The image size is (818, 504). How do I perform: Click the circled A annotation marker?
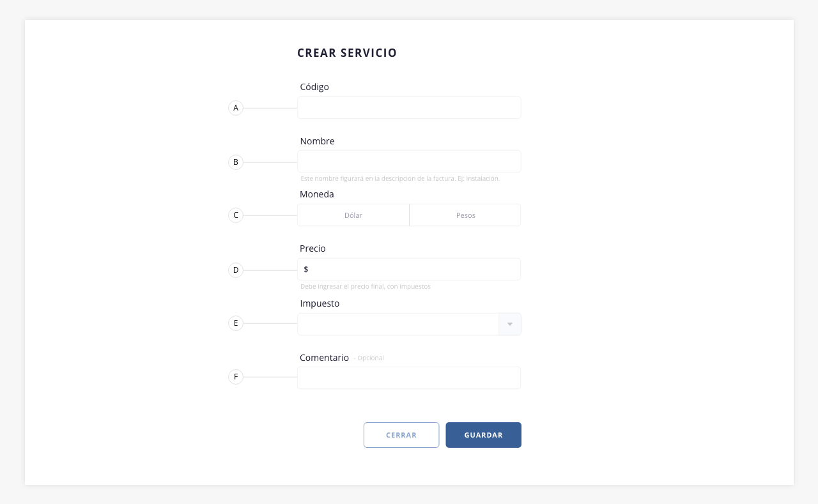pos(236,108)
